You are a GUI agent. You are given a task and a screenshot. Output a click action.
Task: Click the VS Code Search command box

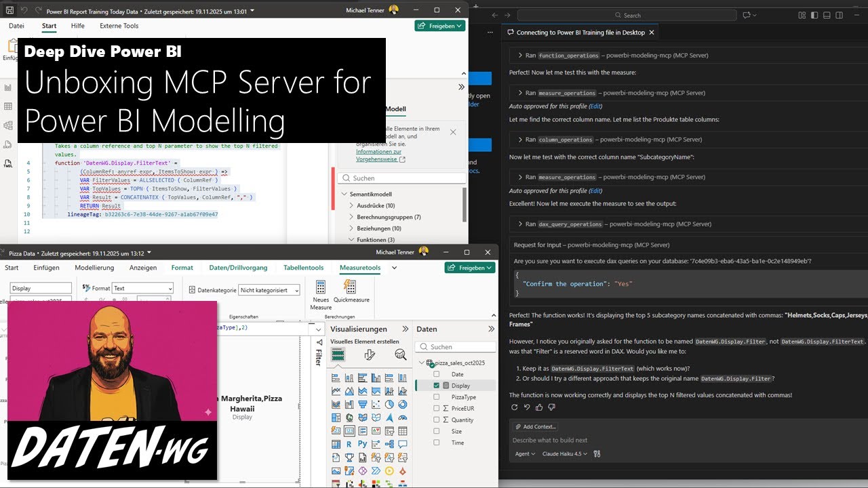coord(628,15)
